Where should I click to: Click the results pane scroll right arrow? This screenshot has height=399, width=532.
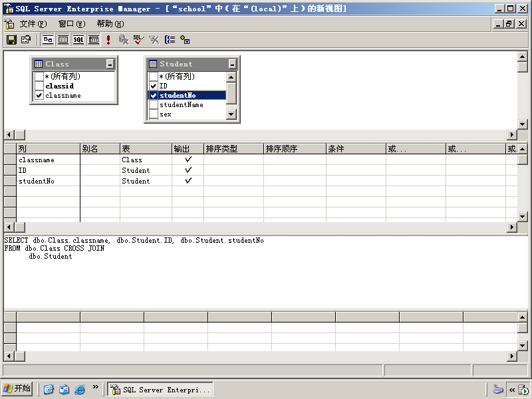pyautogui.click(x=511, y=356)
